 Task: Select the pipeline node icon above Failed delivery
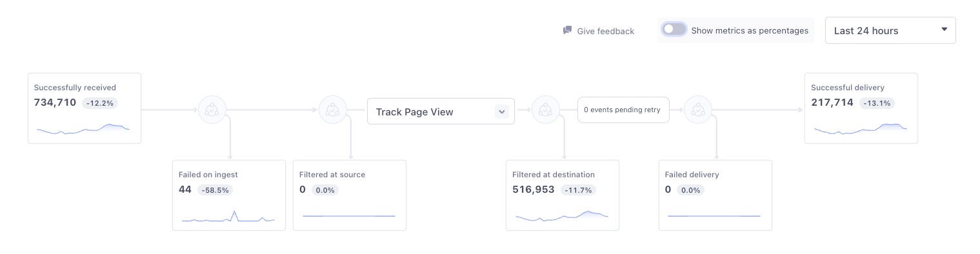697,110
